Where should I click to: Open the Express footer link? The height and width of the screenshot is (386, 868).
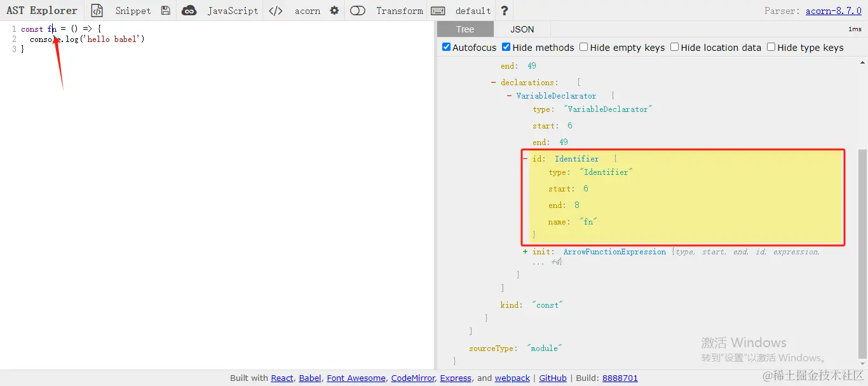(x=456, y=378)
